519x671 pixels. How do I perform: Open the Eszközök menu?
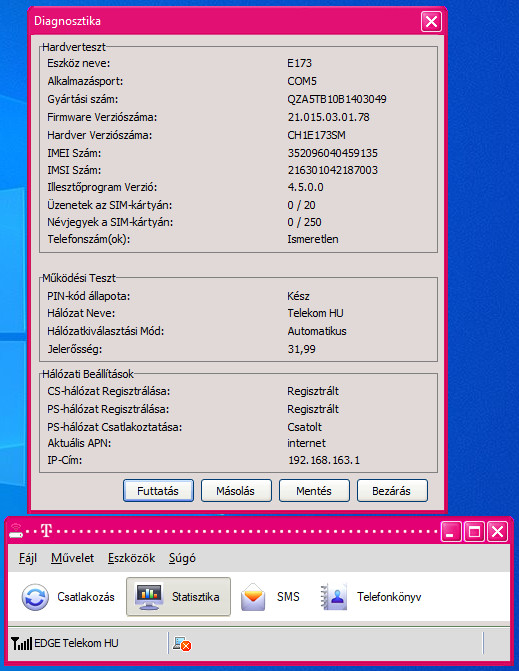point(131,558)
